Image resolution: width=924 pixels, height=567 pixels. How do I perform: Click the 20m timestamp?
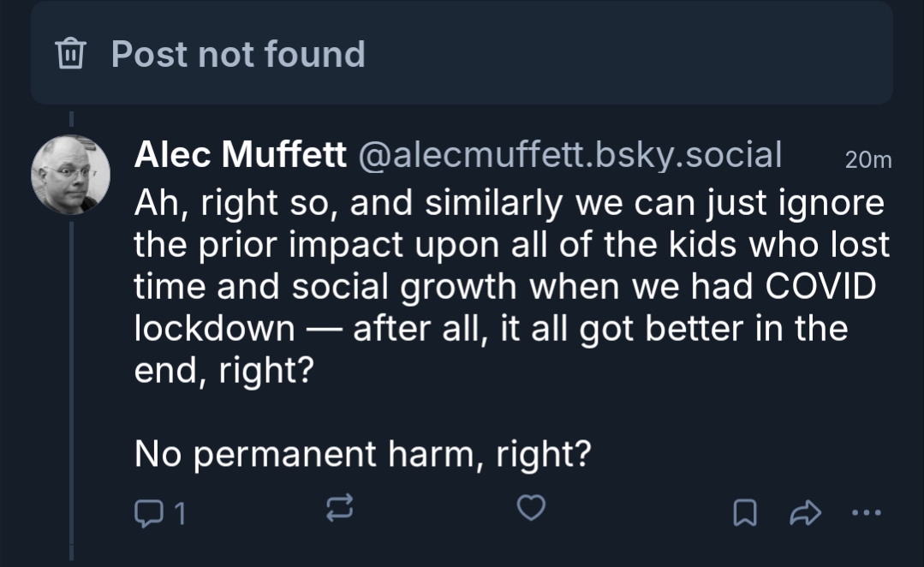point(867,159)
